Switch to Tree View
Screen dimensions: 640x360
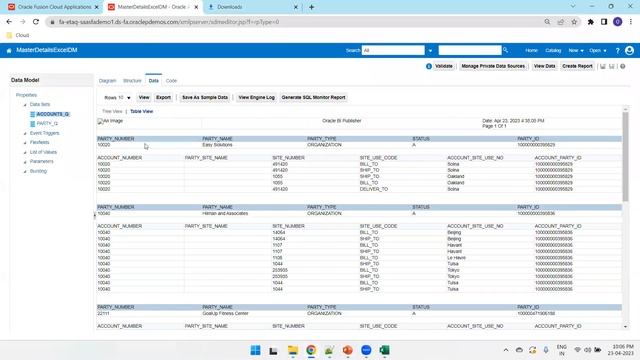coord(112,111)
